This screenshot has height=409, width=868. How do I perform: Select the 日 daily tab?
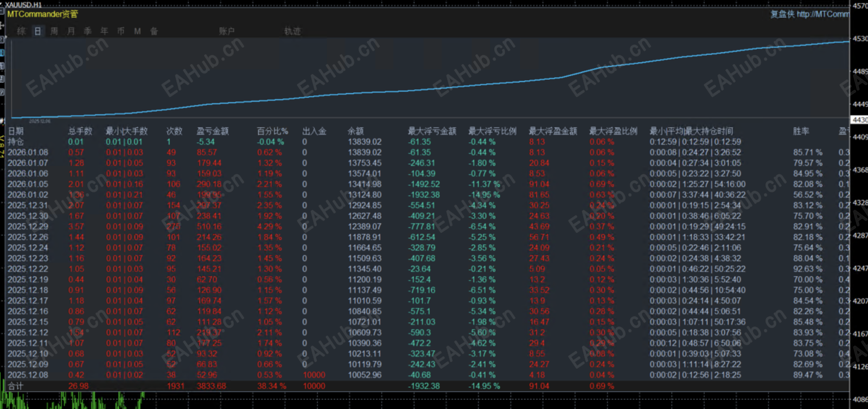tap(37, 31)
